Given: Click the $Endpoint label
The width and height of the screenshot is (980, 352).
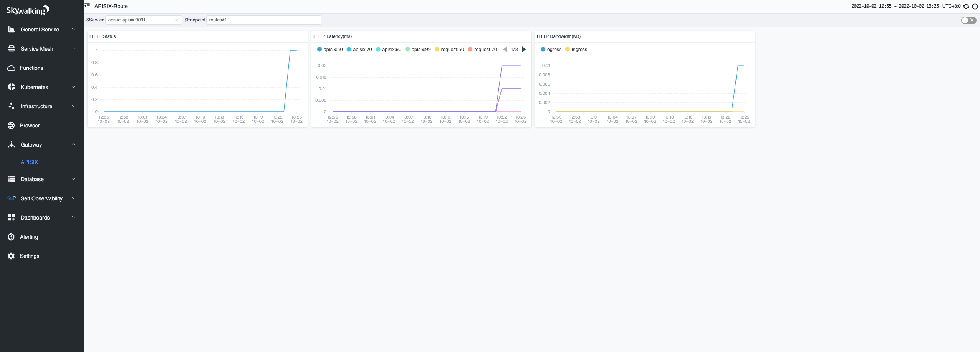Looking at the screenshot, I should click(195, 20).
